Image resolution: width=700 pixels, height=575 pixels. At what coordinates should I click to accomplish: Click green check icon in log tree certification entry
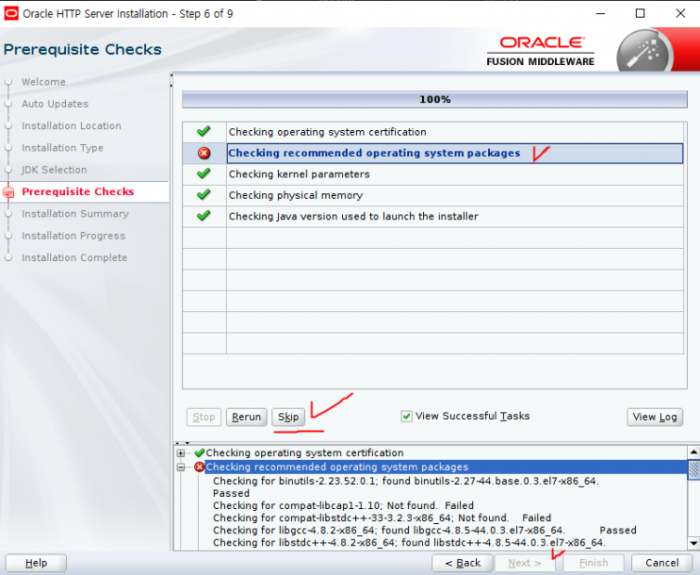[200, 453]
